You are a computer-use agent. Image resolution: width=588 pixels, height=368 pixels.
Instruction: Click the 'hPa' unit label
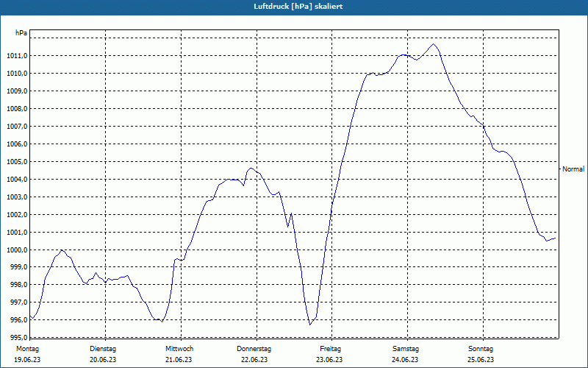pyautogui.click(x=21, y=33)
